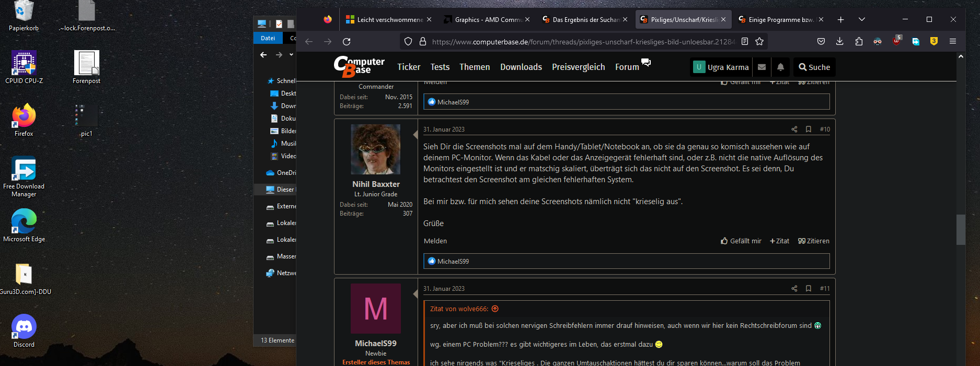Click the blue arrow extension icon

click(916, 42)
